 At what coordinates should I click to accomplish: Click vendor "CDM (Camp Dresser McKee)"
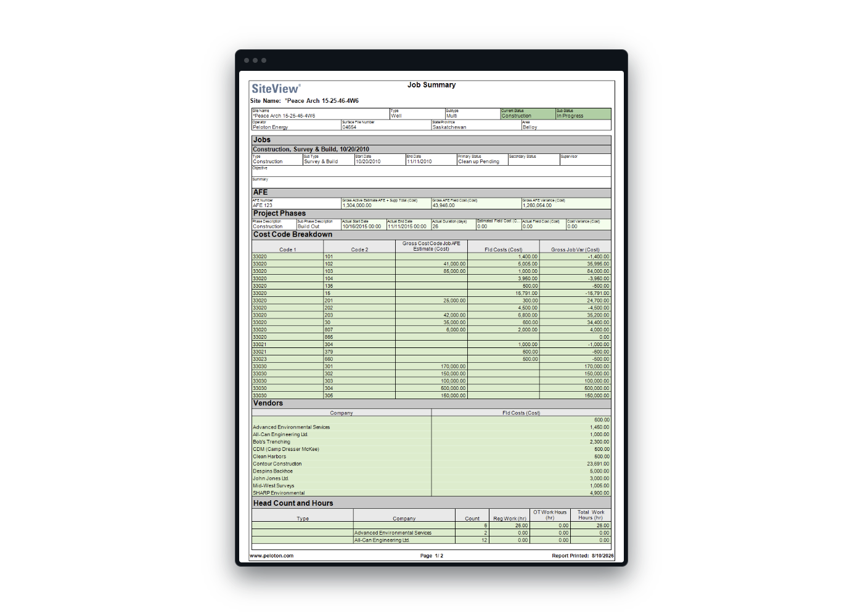(x=286, y=449)
